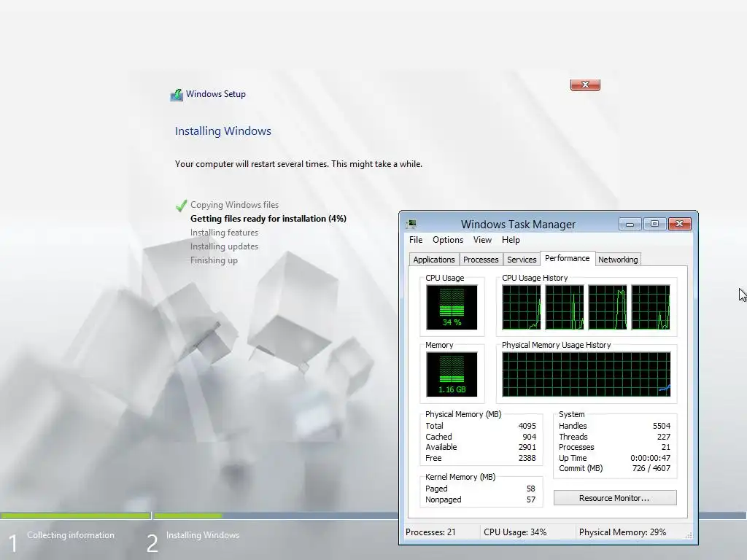Click the Kernel Paged memory value 58
Viewport: 747px width, 560px height.
(531, 489)
